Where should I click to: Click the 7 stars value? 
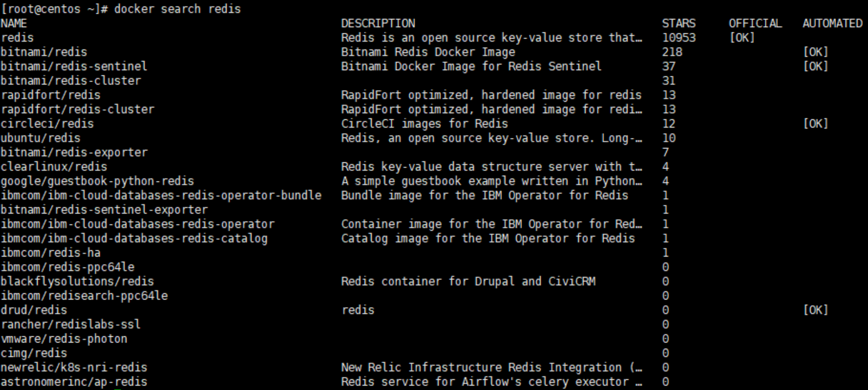pyautogui.click(x=665, y=152)
